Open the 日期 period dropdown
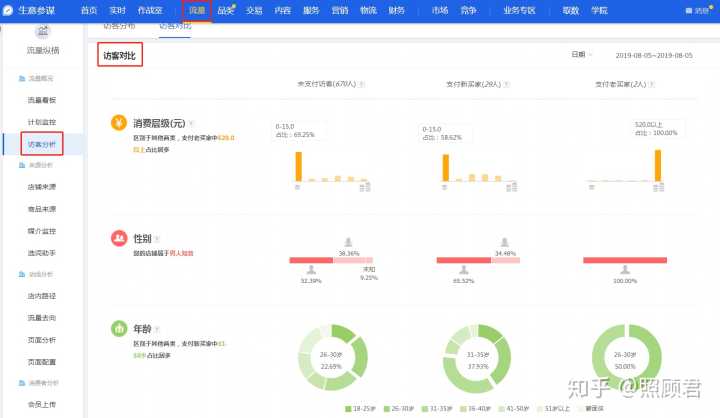 coord(581,54)
